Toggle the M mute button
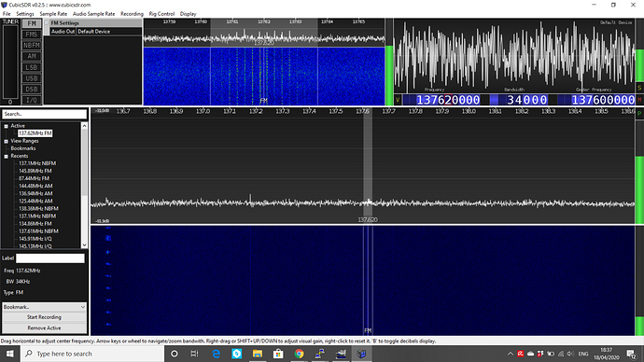Image resolution: width=644 pixels, height=362 pixels. [639, 100]
